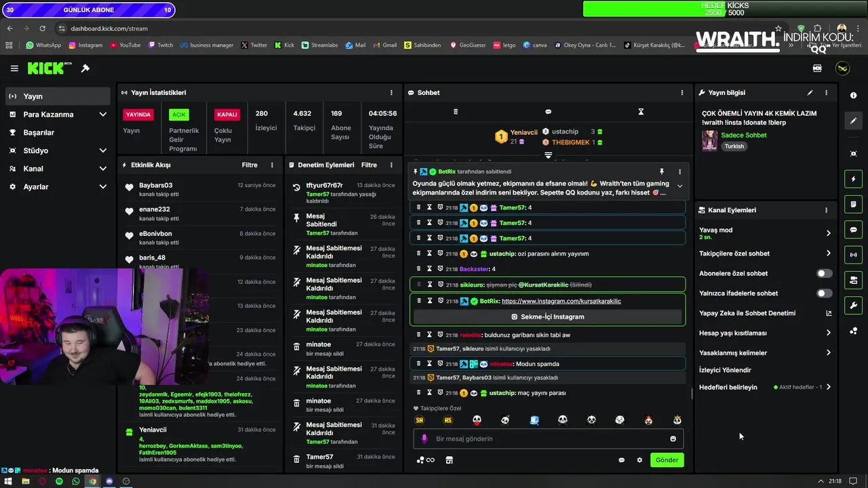
Task: Click the Windows Start button
Action: click(x=8, y=481)
